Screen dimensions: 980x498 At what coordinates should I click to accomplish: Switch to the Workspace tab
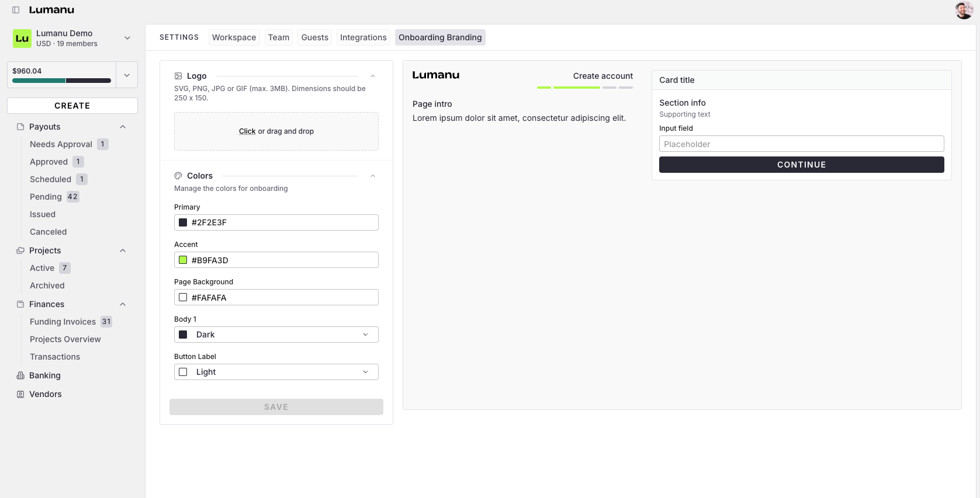[234, 37]
